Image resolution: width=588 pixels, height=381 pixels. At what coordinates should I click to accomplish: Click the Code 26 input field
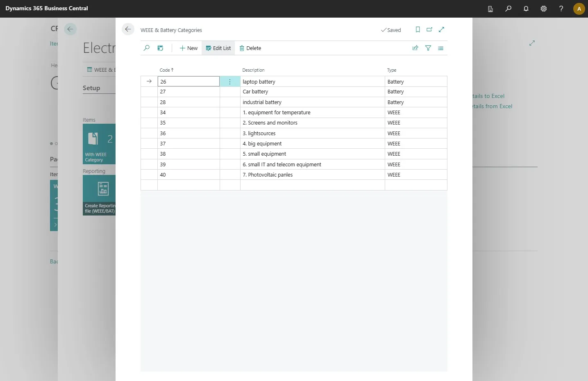(188, 82)
